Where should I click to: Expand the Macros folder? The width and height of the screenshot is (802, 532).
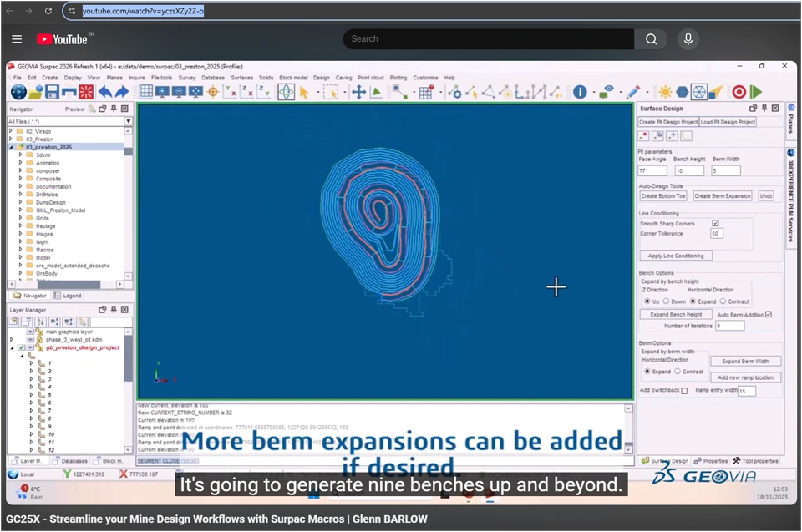20,250
